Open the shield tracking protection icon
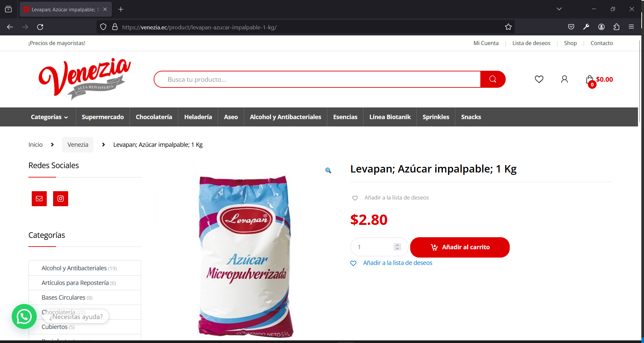The image size is (644, 343). tap(103, 27)
